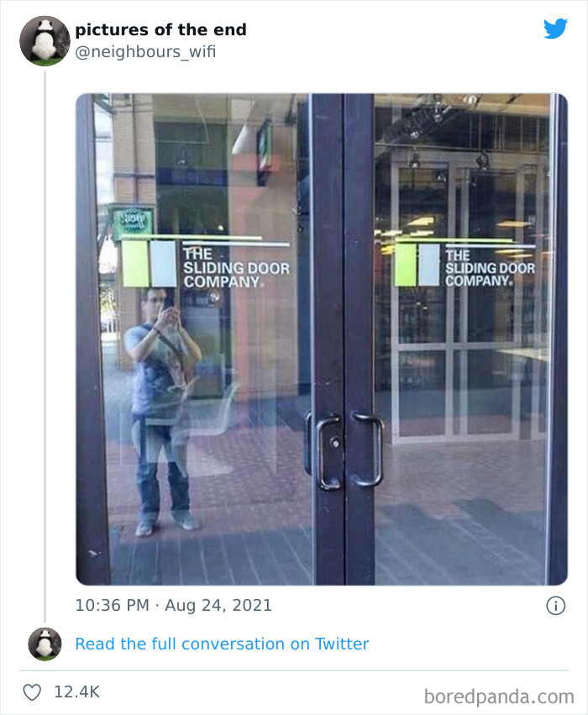Viewport: 588px width, 715px height.
Task: Open the panda profile avatar at top
Action: point(45,41)
